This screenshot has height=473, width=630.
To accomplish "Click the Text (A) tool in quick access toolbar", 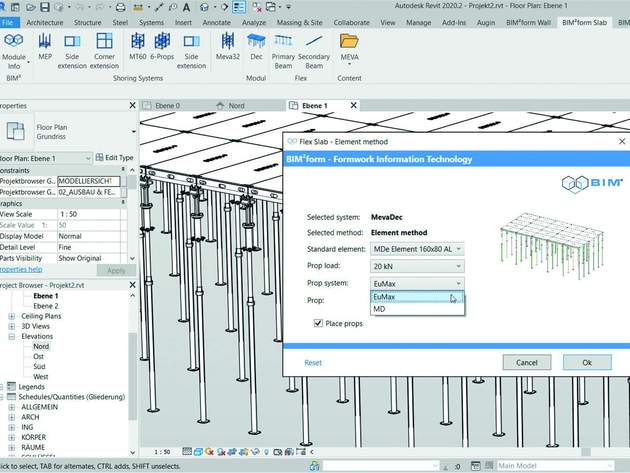I will 186,7.
